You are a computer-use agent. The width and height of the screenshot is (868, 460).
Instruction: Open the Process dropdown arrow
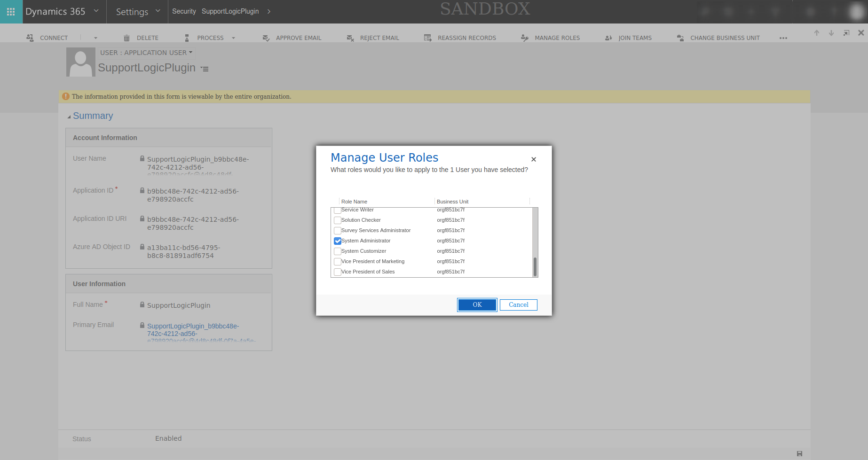(x=233, y=38)
